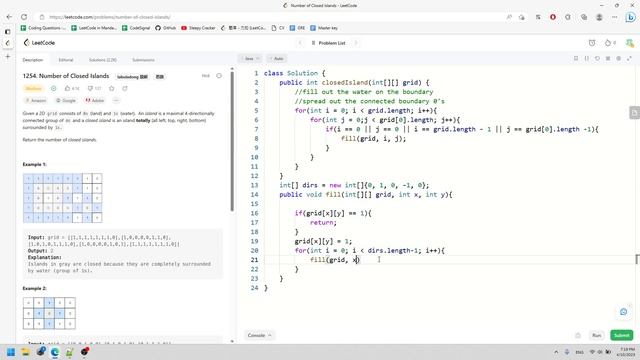This screenshot has width=640, height=360.
Task: Open editor settings icon
Action: point(618,59)
